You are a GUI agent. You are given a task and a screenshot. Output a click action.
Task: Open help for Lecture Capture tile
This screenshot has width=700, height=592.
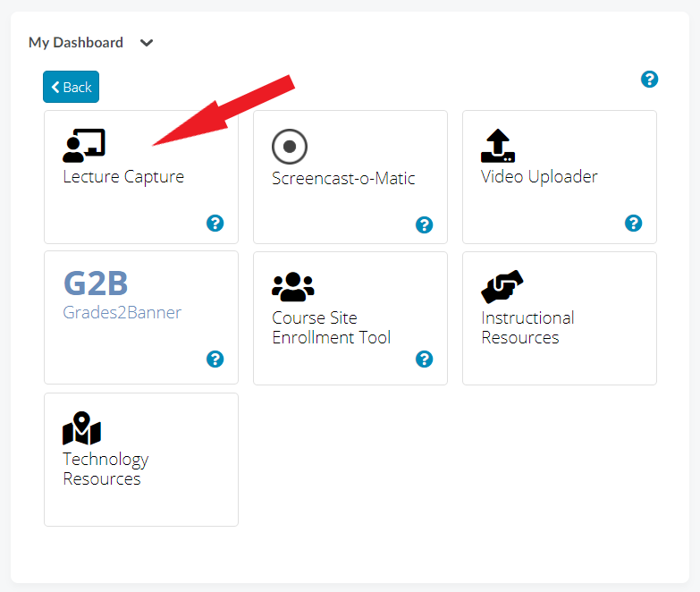215,223
